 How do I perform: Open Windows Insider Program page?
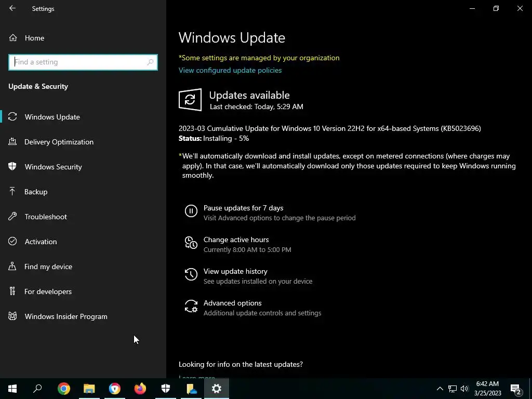click(66, 316)
